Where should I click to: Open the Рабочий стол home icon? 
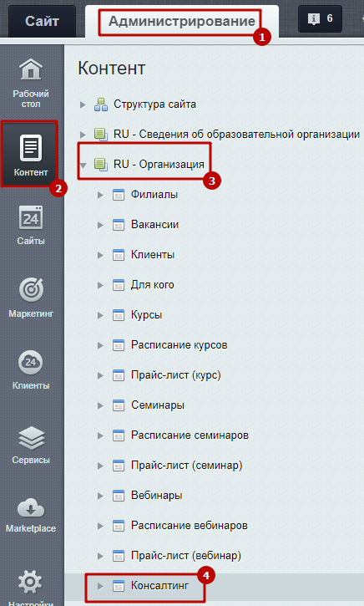[x=31, y=69]
